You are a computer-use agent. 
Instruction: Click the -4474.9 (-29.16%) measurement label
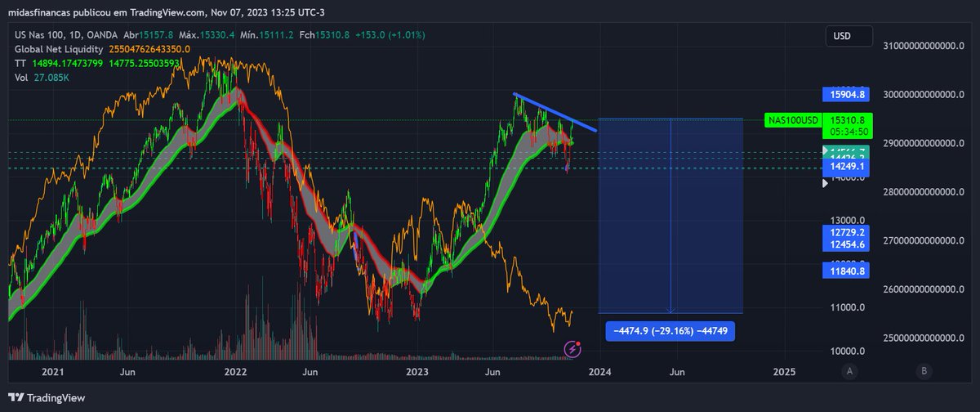click(670, 331)
